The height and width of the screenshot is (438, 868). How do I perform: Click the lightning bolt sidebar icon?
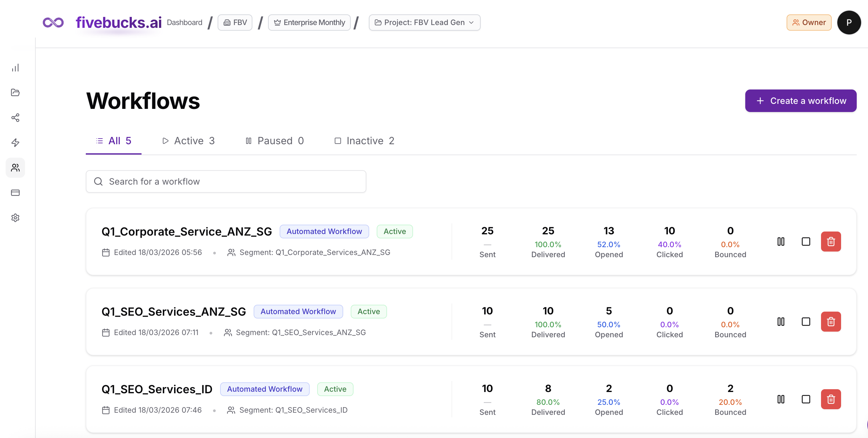tap(15, 142)
